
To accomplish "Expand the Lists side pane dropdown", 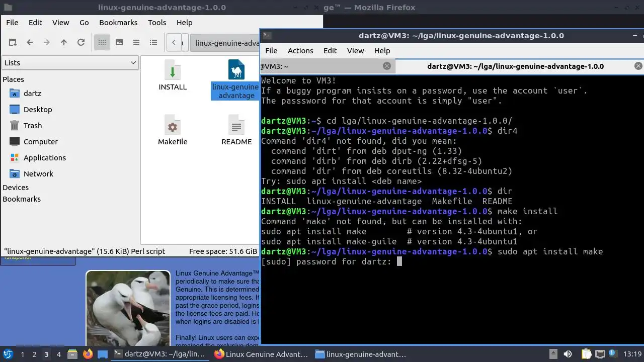I will coord(70,63).
